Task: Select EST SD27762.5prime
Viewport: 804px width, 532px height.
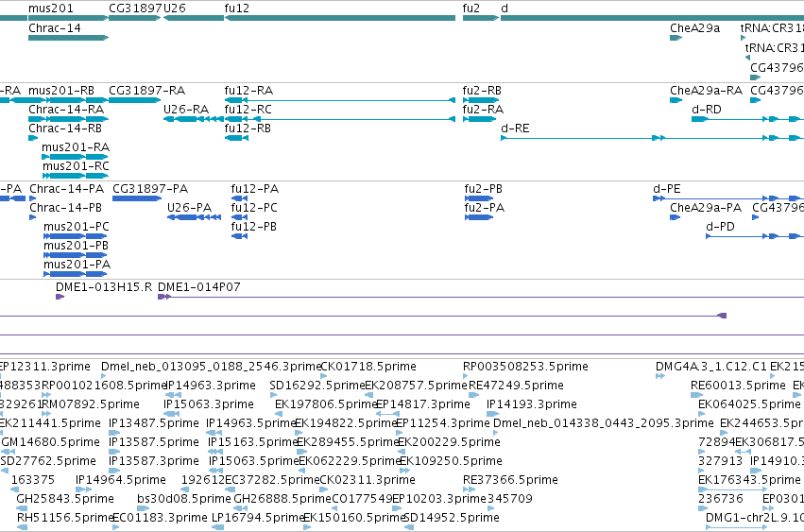Action: 48,461
